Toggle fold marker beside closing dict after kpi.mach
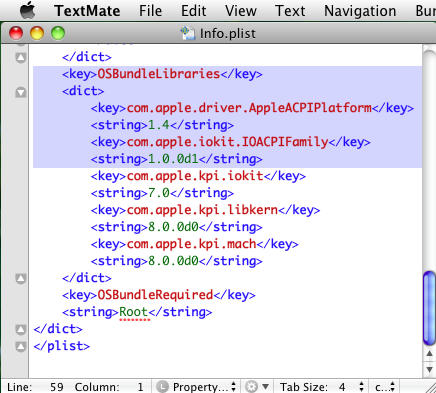 [x=21, y=278]
